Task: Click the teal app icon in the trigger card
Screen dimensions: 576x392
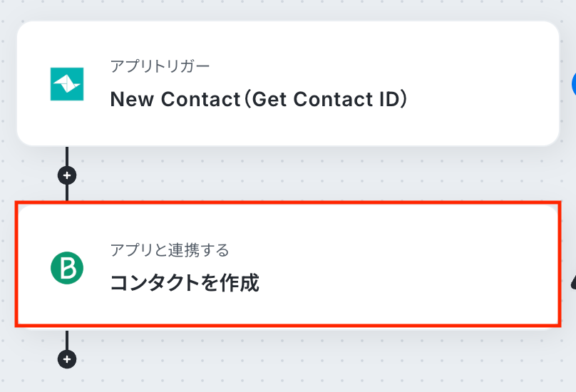Action: [67, 83]
